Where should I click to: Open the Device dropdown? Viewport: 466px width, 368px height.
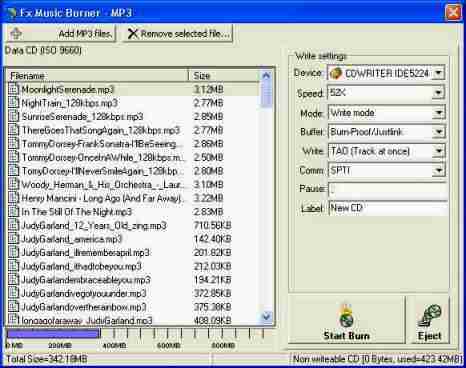(439, 73)
